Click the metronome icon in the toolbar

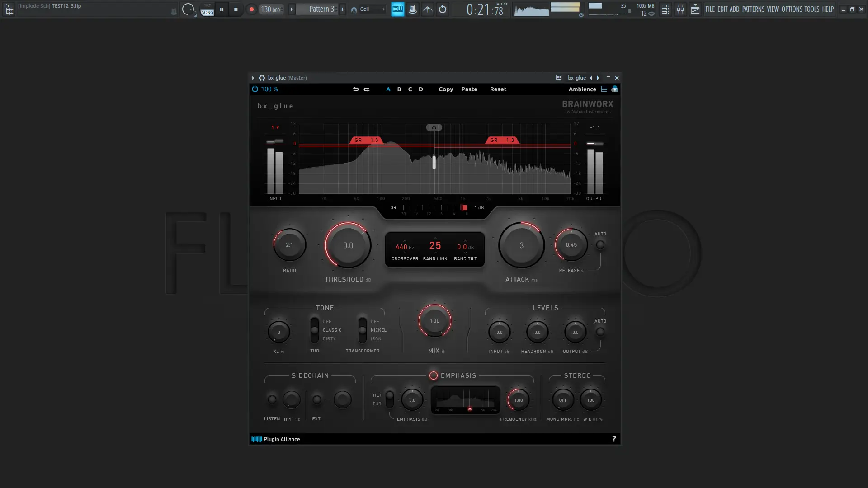tap(413, 9)
